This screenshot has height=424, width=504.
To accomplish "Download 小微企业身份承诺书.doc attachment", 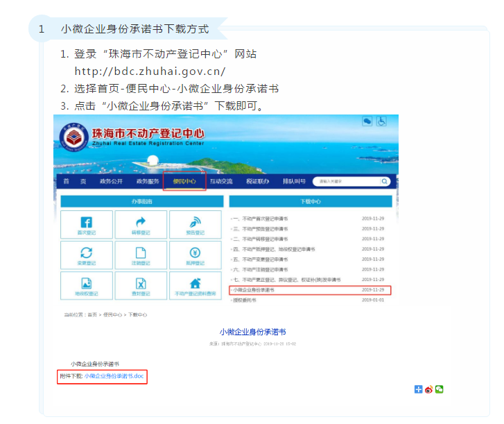I will 114,376.
